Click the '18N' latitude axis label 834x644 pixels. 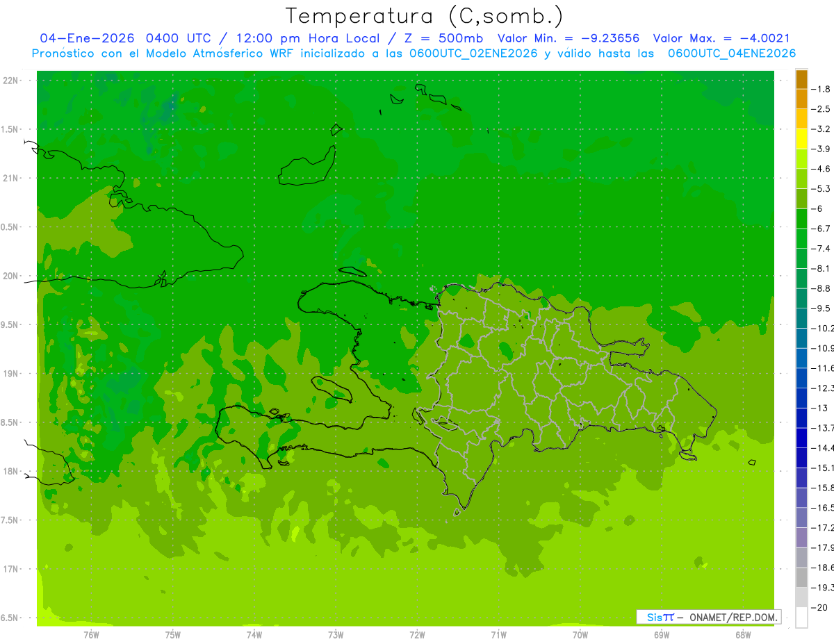(11, 471)
